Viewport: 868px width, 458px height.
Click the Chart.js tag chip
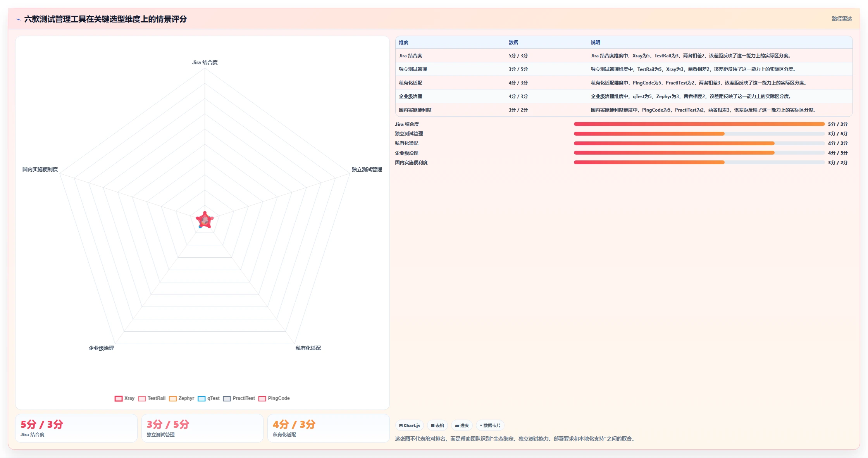tap(410, 425)
